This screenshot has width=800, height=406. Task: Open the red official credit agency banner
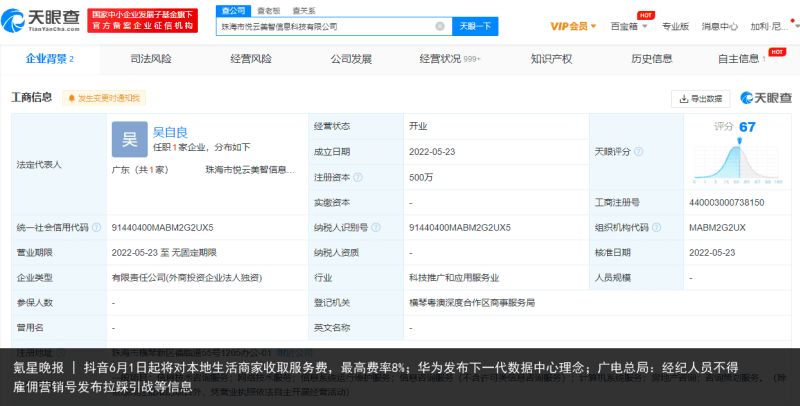point(142,20)
